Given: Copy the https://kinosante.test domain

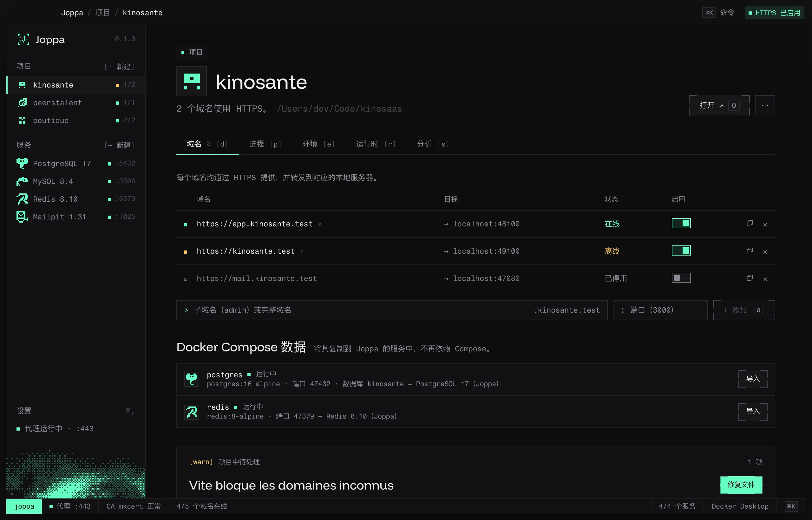Looking at the screenshot, I should (750, 251).
